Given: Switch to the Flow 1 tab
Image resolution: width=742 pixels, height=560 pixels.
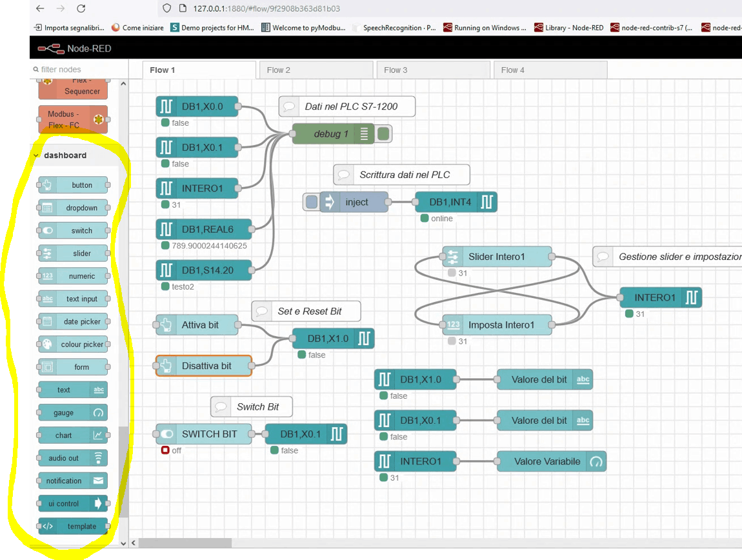Looking at the screenshot, I should point(199,70).
